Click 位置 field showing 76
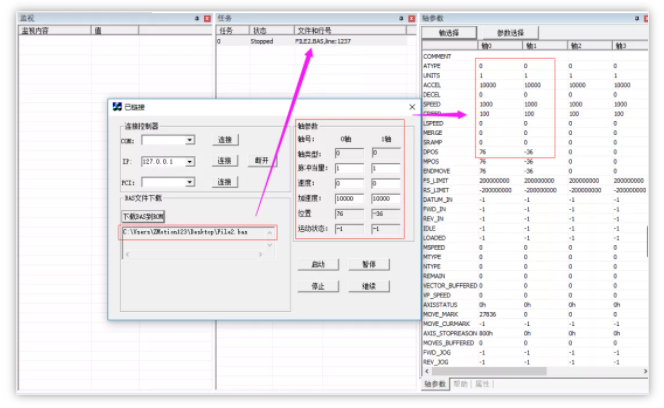The height and width of the screenshot is (408, 664). [x=349, y=214]
